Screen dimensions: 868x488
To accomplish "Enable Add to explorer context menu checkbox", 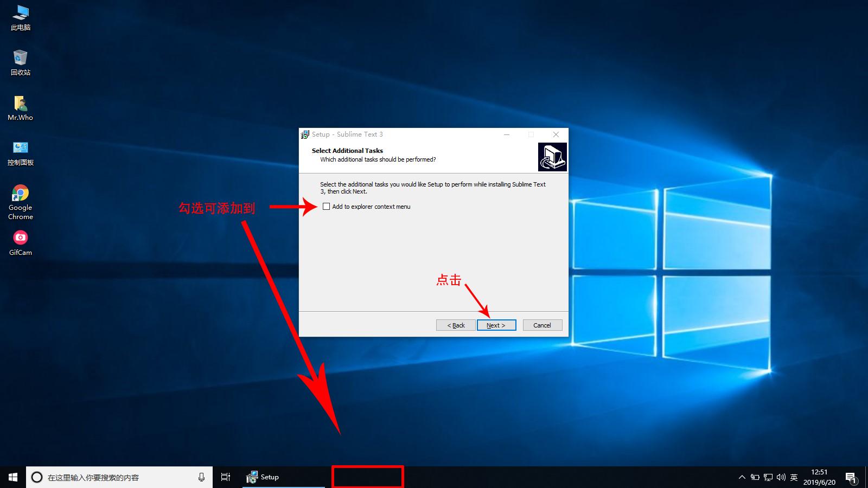I will (x=326, y=207).
